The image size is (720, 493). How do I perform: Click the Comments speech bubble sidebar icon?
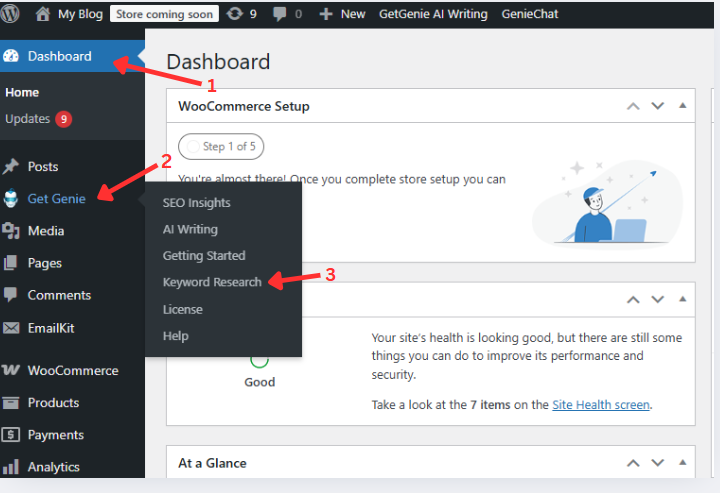pos(10,295)
